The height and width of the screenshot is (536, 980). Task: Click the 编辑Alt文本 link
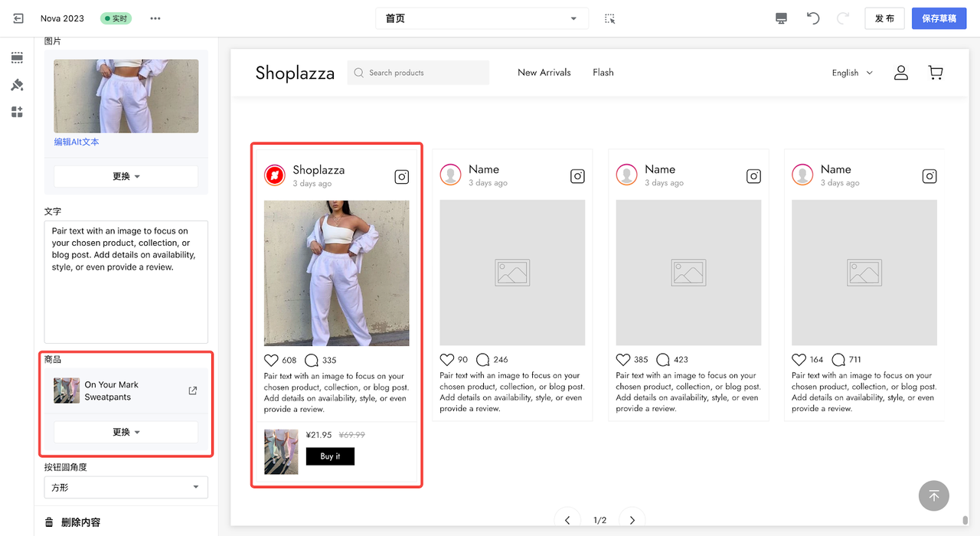pyautogui.click(x=77, y=142)
